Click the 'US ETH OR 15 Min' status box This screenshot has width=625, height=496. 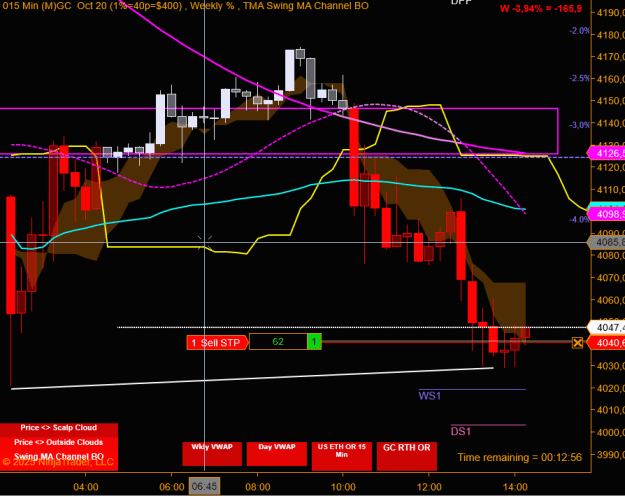[x=342, y=456]
